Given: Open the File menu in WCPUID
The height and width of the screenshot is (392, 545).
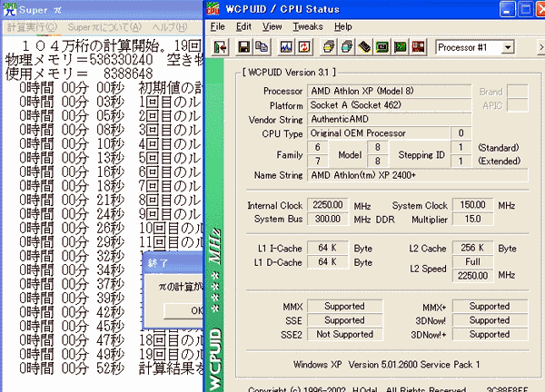Looking at the screenshot, I should (x=218, y=26).
